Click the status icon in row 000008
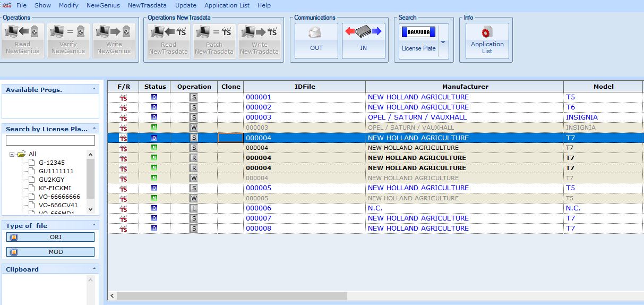Viewport: 644px width, 305px height. click(x=154, y=228)
